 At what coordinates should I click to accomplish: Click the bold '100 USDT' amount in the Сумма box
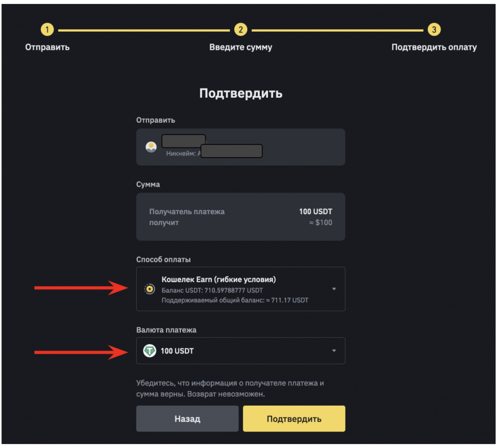click(316, 212)
